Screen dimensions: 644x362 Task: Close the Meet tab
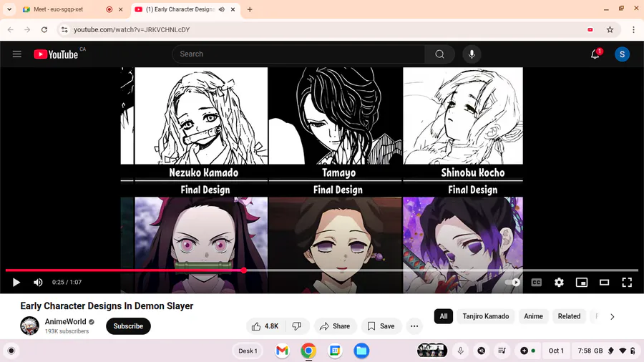(120, 9)
